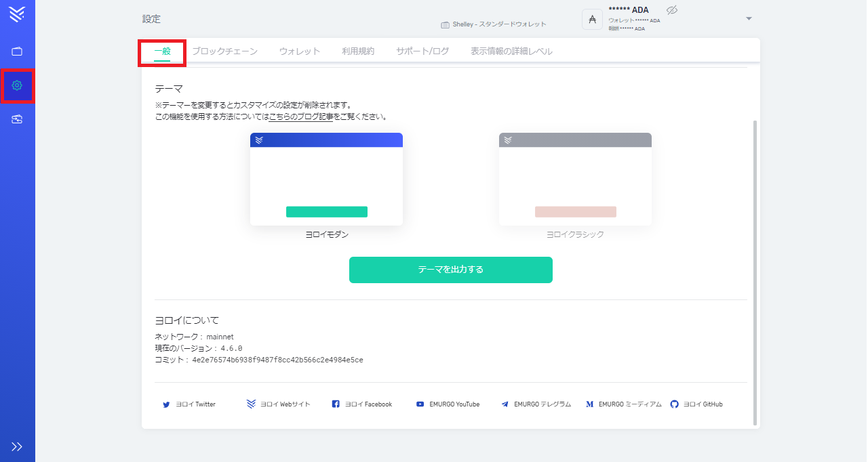Open EMURGO テレグラム link
This screenshot has height=462, width=868.
click(x=536, y=404)
